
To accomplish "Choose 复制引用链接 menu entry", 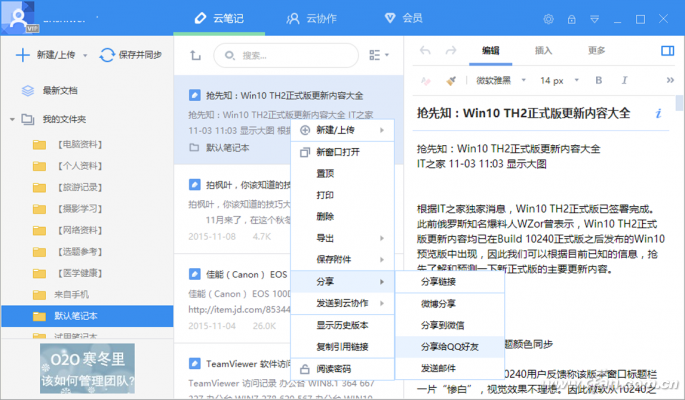I will pos(342,347).
